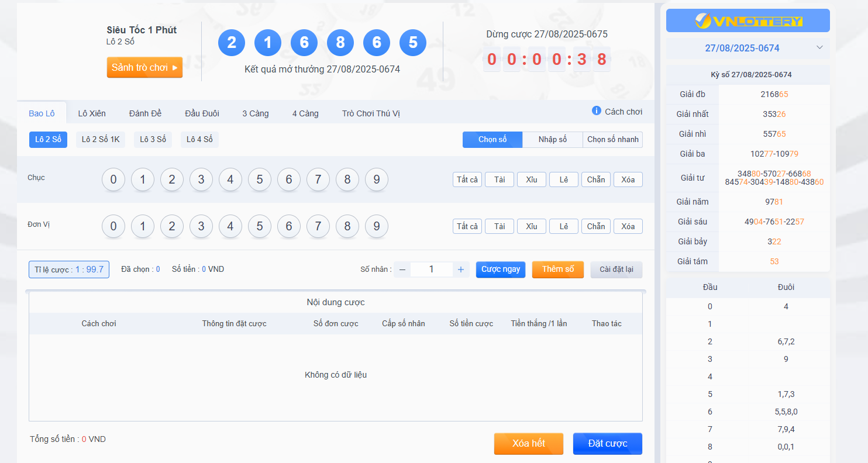
Task: Click minus to decrease Số nhân multiplier
Action: [x=402, y=269]
